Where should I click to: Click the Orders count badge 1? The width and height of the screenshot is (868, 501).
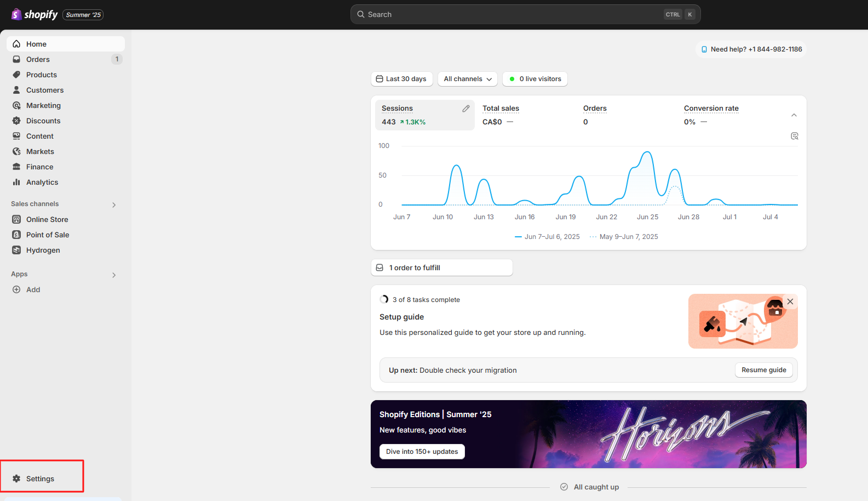(117, 59)
